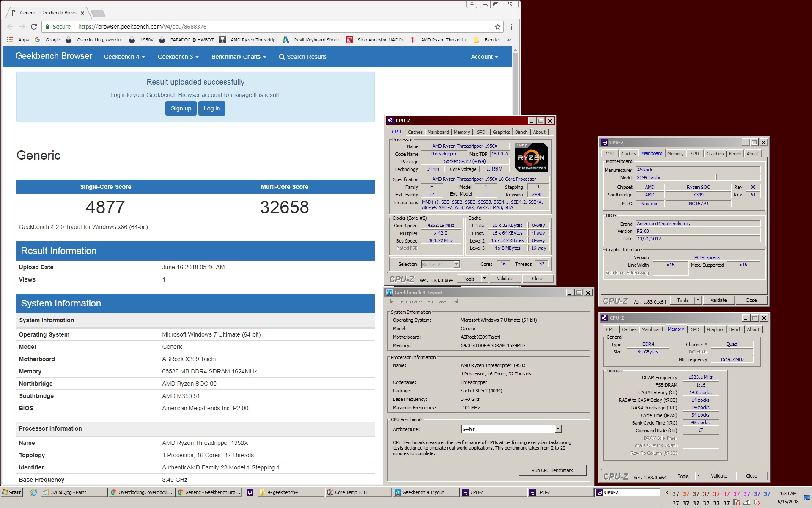The width and height of the screenshot is (812, 508).
Task: Open the Geekbench 4 dropdown menu
Action: click(x=124, y=57)
